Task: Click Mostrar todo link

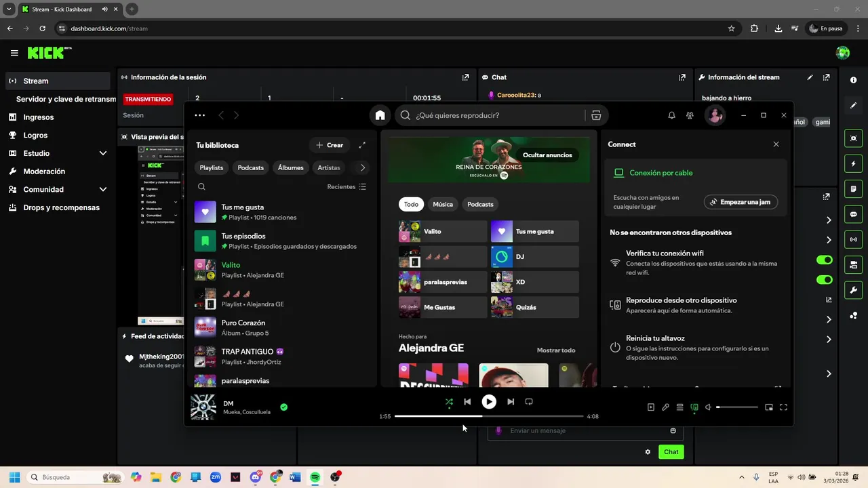Action: click(556, 350)
